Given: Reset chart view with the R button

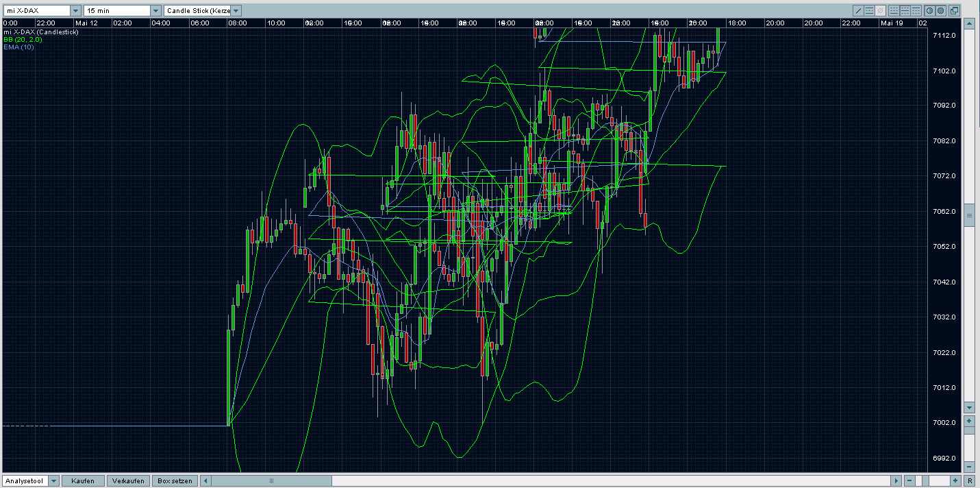Looking at the screenshot, I should [969, 480].
